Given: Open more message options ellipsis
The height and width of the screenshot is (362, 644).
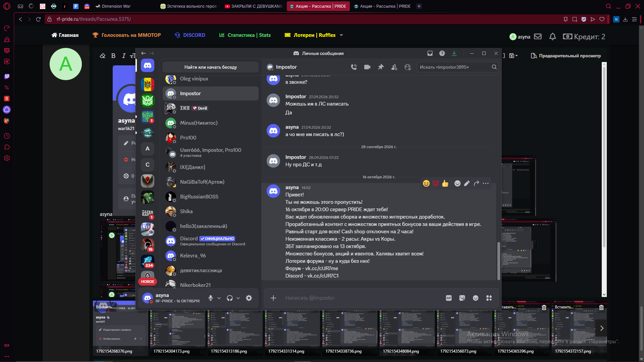Looking at the screenshot, I should [x=486, y=183].
